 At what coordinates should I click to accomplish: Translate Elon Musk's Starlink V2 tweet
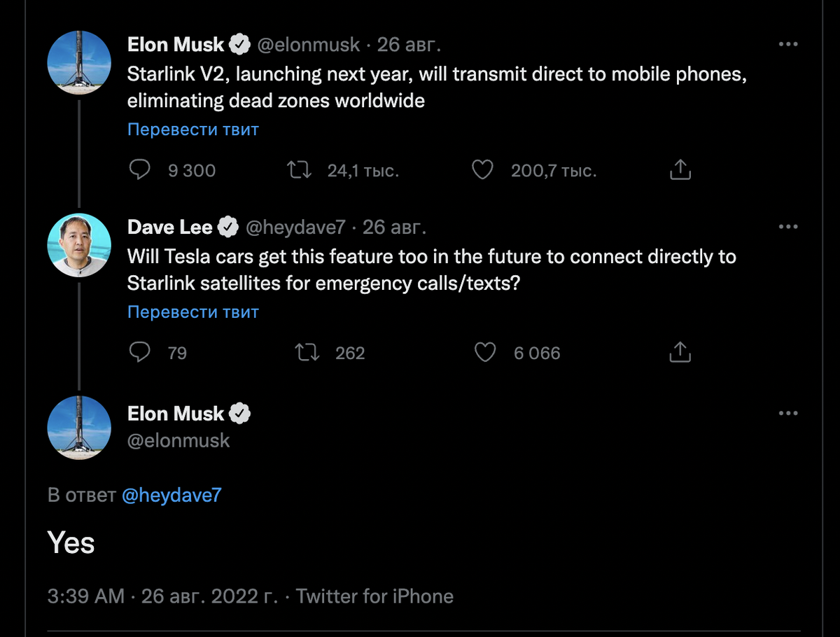(193, 129)
